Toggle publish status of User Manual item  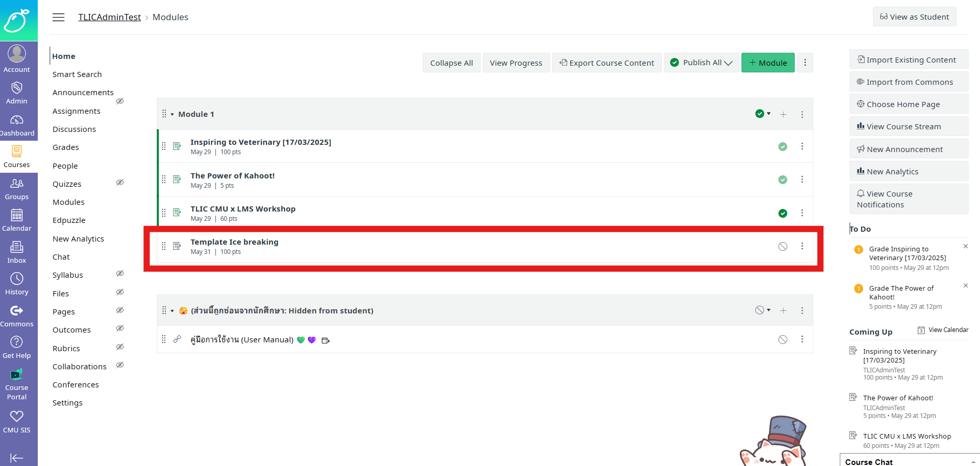[x=782, y=339]
